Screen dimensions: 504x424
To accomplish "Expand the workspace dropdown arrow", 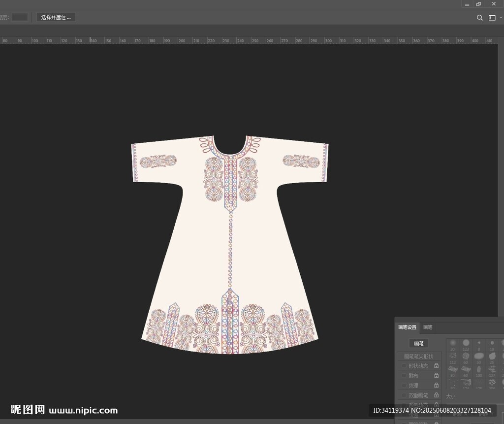I will [501, 18].
